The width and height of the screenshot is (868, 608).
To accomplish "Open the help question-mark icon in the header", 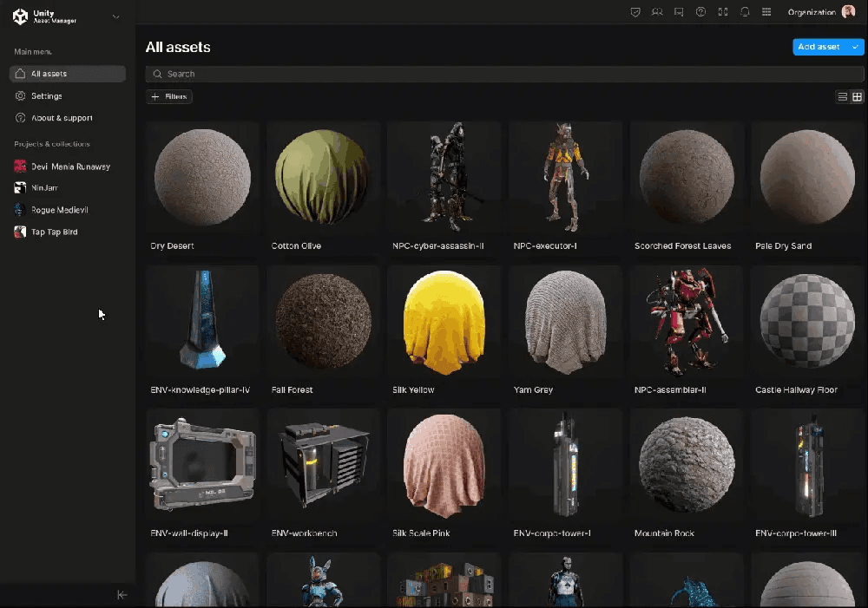I will pos(700,12).
